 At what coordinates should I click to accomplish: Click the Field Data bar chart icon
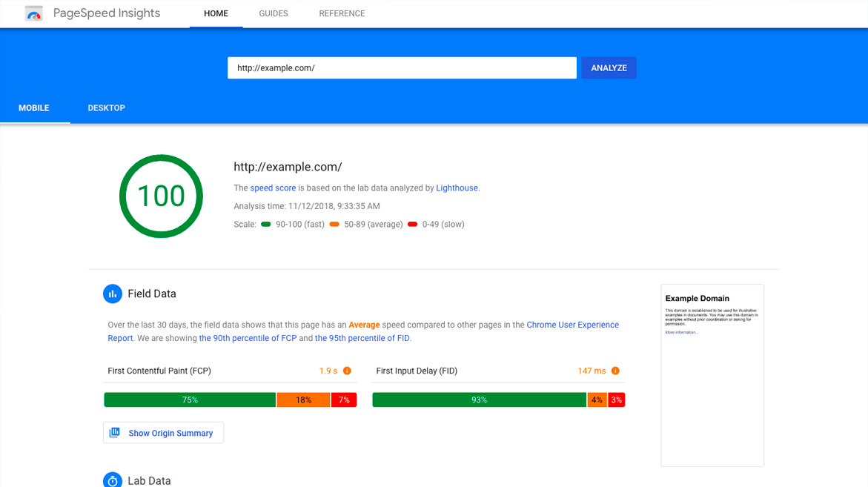tap(113, 294)
